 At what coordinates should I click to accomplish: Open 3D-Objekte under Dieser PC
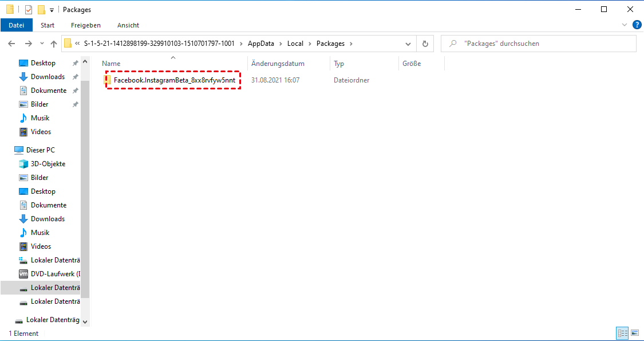click(48, 164)
